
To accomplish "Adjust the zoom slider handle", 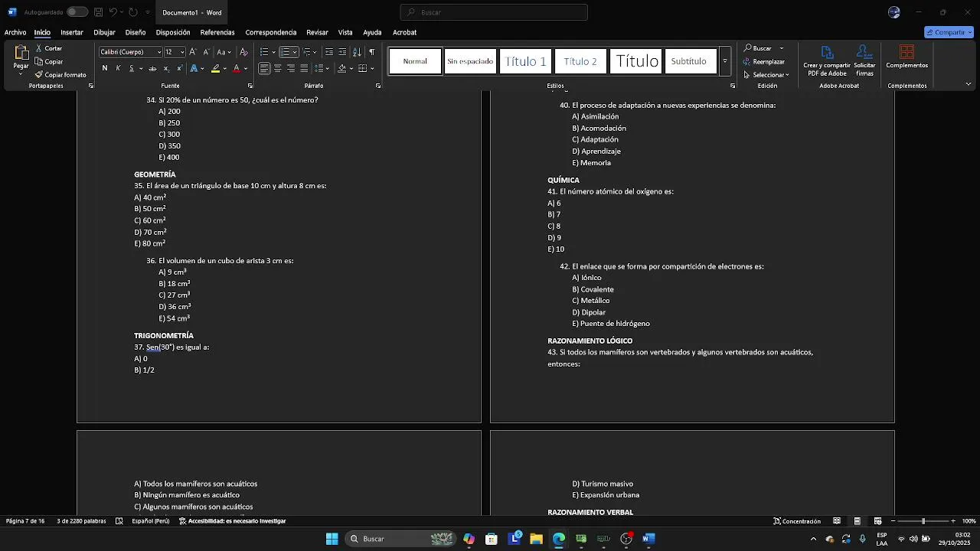I will 923,521.
